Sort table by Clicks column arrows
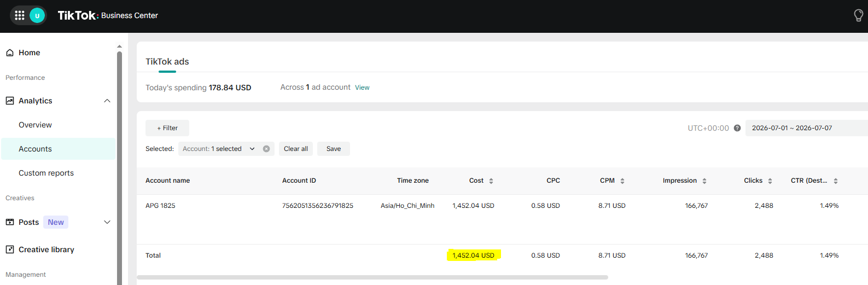Screen dimensions: 868x285 [770, 181]
